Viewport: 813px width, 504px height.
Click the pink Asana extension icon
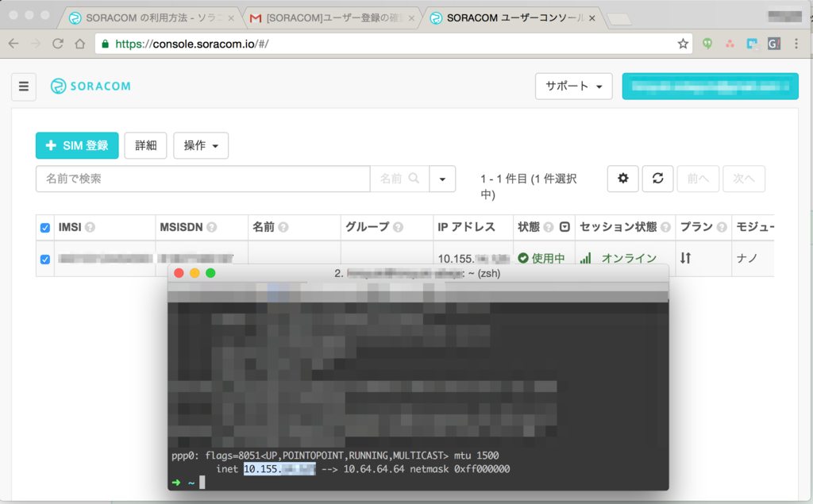coord(730,44)
